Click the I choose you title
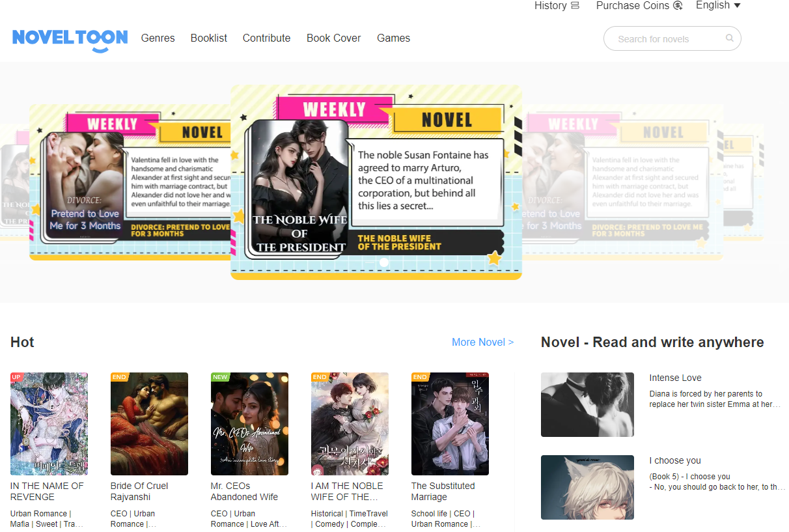This screenshot has height=532, width=789. 675,460
